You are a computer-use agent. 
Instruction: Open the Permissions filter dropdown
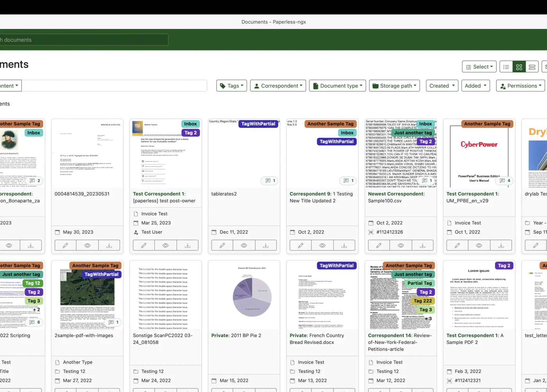coord(520,86)
